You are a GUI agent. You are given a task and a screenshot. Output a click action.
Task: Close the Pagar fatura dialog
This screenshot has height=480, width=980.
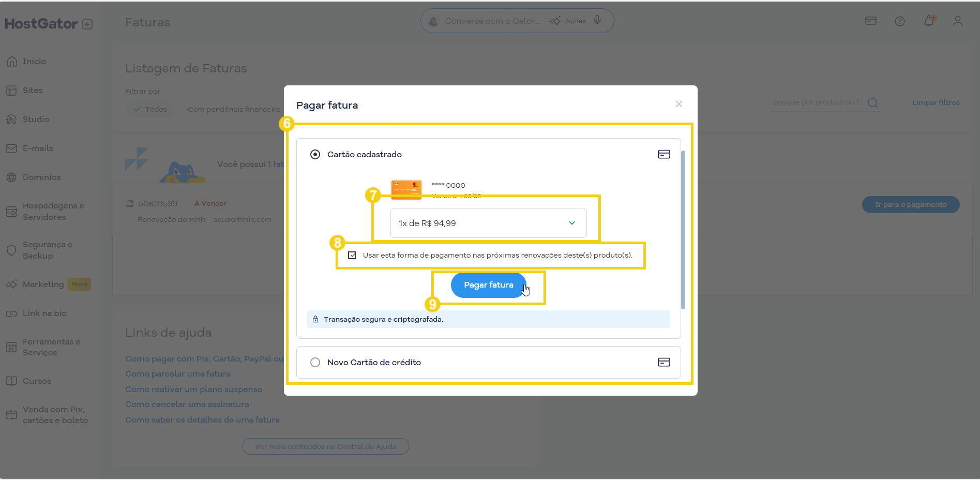pos(679,104)
